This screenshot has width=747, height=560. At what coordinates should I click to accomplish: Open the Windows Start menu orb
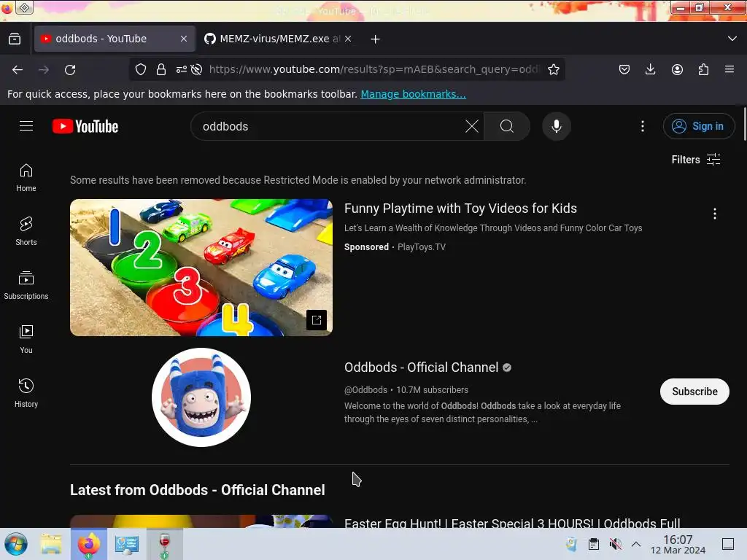tap(16, 544)
